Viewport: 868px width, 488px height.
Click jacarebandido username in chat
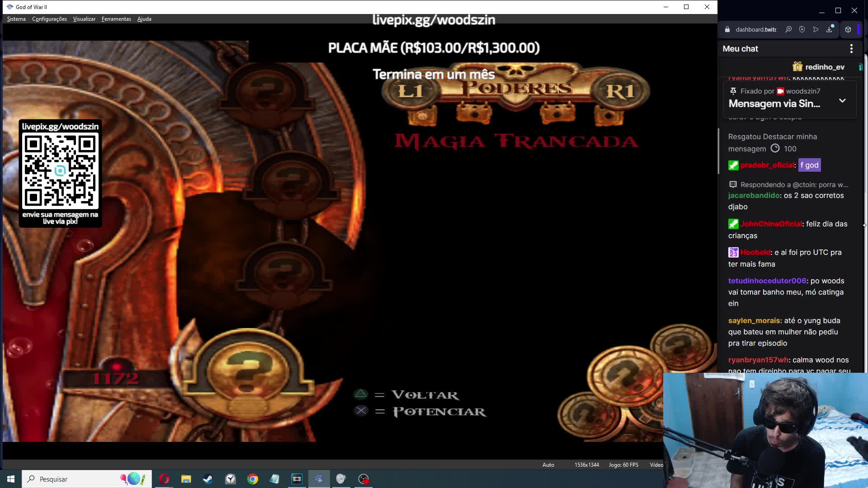click(754, 195)
